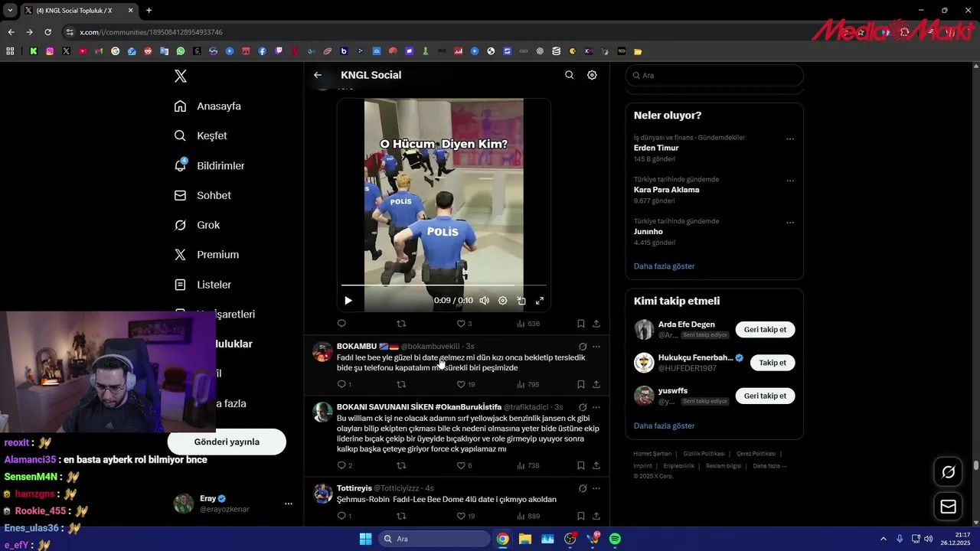The image size is (980, 551).
Task: Seek along the video progress bar
Action: 444,285
